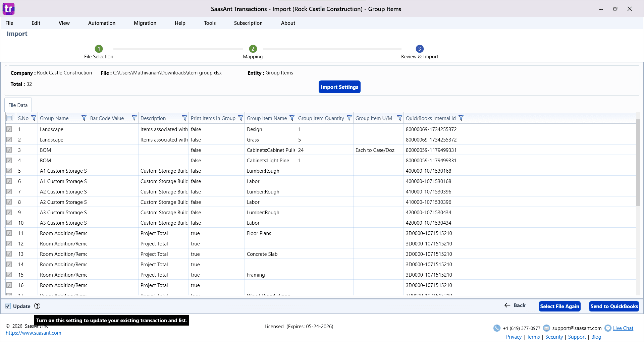Click the Back arrow icon
The width and height of the screenshot is (644, 342).
(507, 305)
